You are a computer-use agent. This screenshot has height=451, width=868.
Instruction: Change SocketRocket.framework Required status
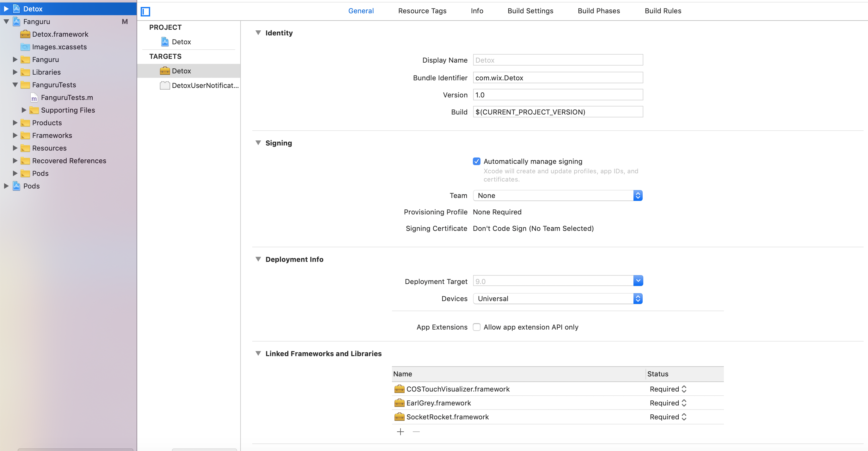(668, 417)
